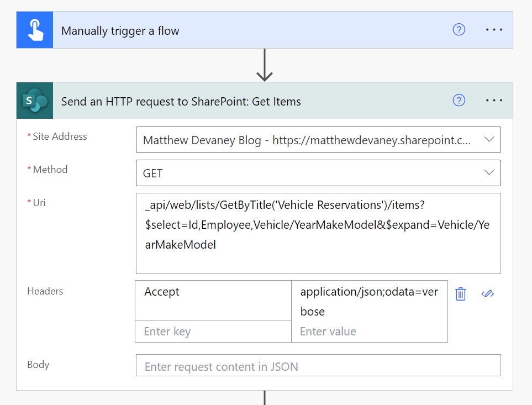The height and width of the screenshot is (405, 532).
Task: Click the Accept header key cell
Action: coord(213,300)
